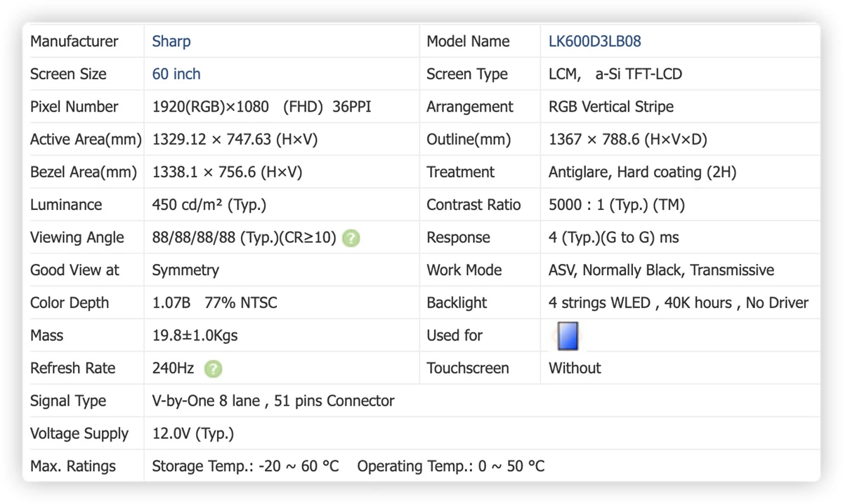Follow the 60 inch screen size link
Image resolution: width=843 pixels, height=504 pixels.
pyautogui.click(x=176, y=74)
